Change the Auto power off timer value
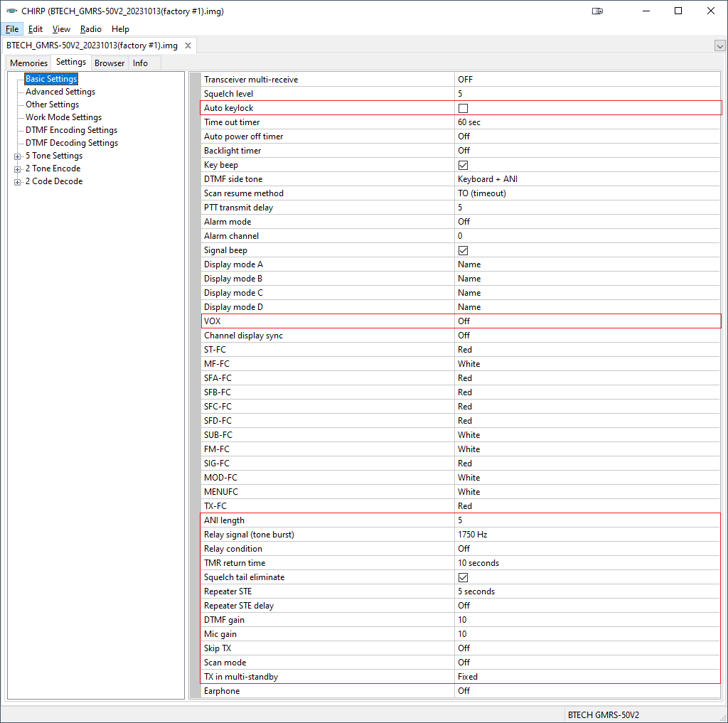Image resolution: width=728 pixels, height=723 pixels. (x=587, y=136)
